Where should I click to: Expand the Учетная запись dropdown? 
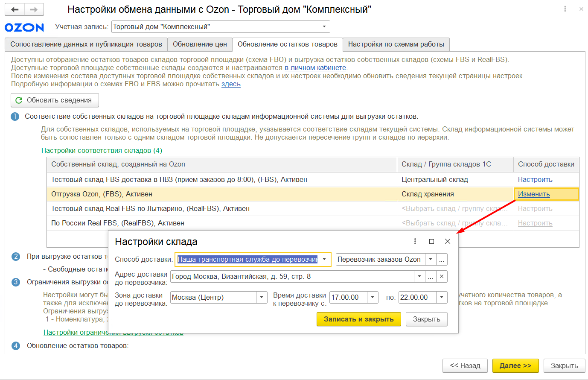coord(324,27)
